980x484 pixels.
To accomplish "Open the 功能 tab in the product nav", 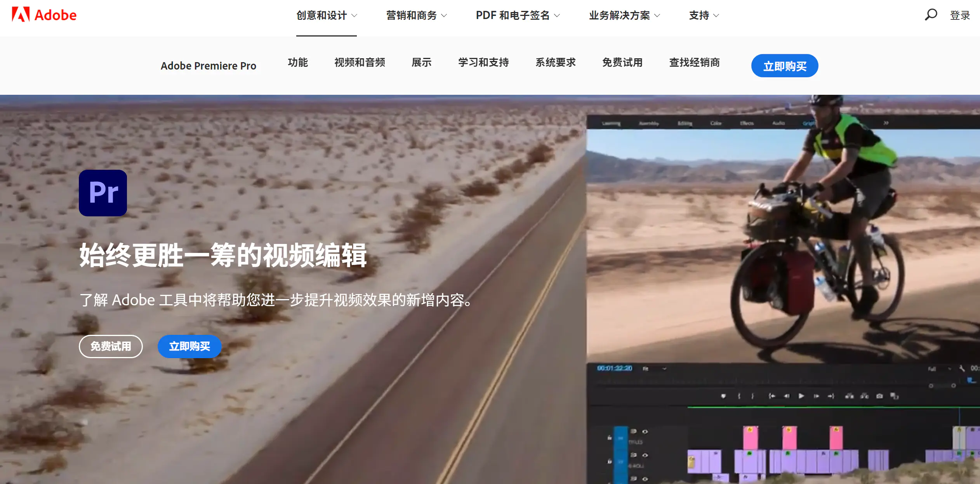I will click(298, 62).
